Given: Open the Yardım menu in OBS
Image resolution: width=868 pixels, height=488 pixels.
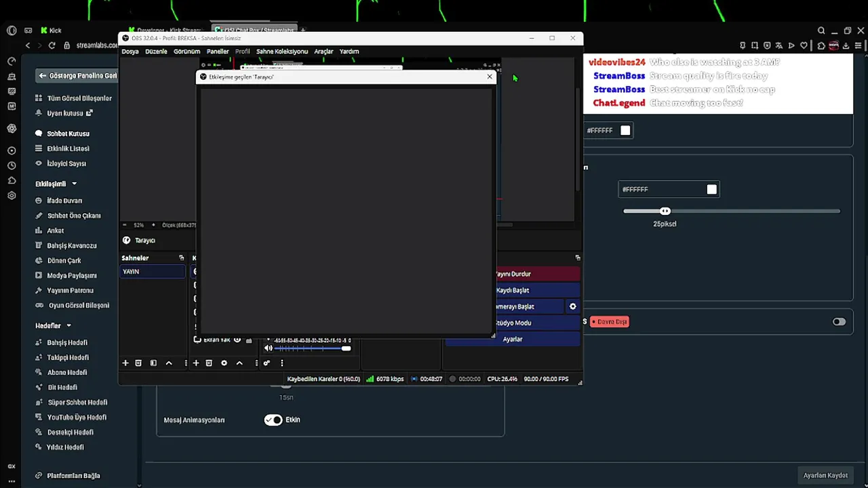Looking at the screenshot, I should (349, 52).
